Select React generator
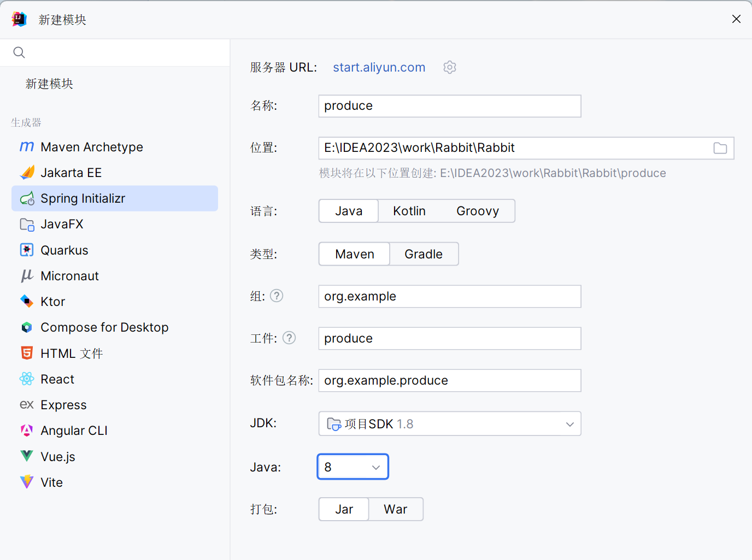752x560 pixels. click(115, 379)
